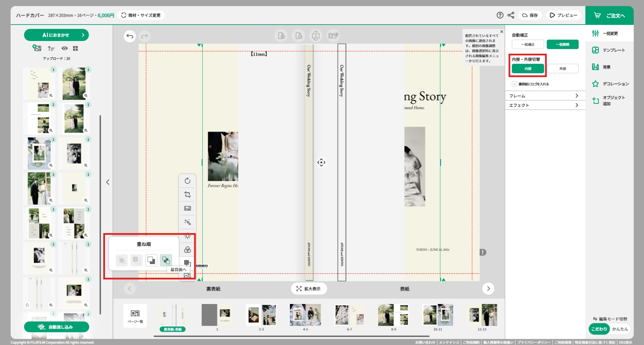Click the プレビュー button
This screenshot has width=644, height=345.
563,15
